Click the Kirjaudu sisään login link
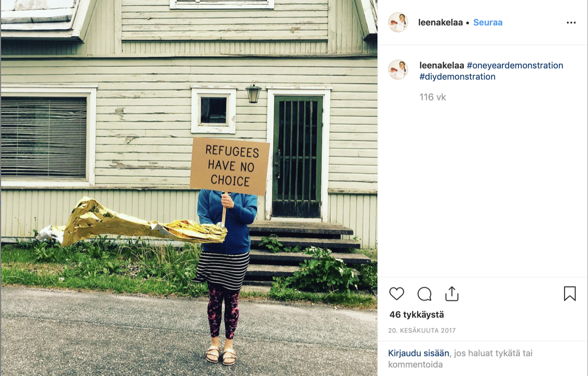 tap(418, 353)
